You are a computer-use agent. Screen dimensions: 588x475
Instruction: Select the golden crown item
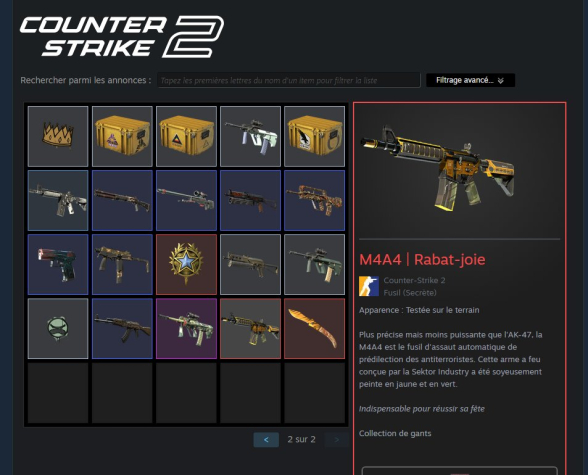tap(58, 136)
